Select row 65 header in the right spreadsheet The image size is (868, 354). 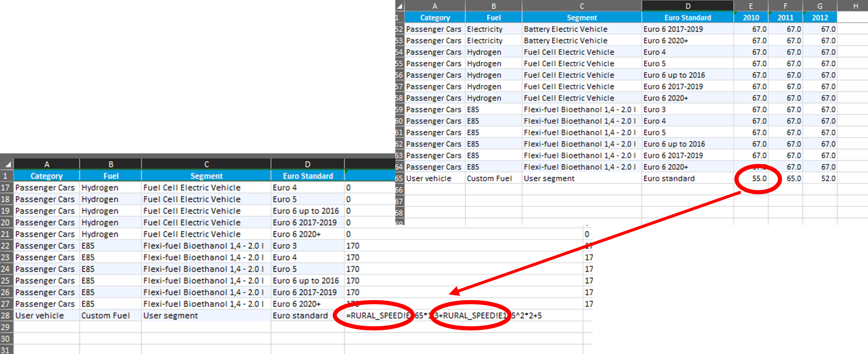click(x=399, y=178)
